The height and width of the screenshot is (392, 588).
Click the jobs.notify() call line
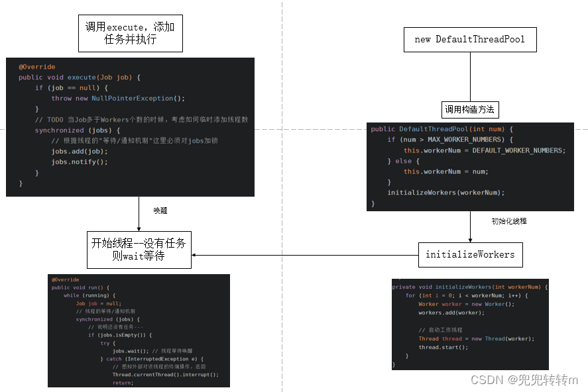coord(80,162)
